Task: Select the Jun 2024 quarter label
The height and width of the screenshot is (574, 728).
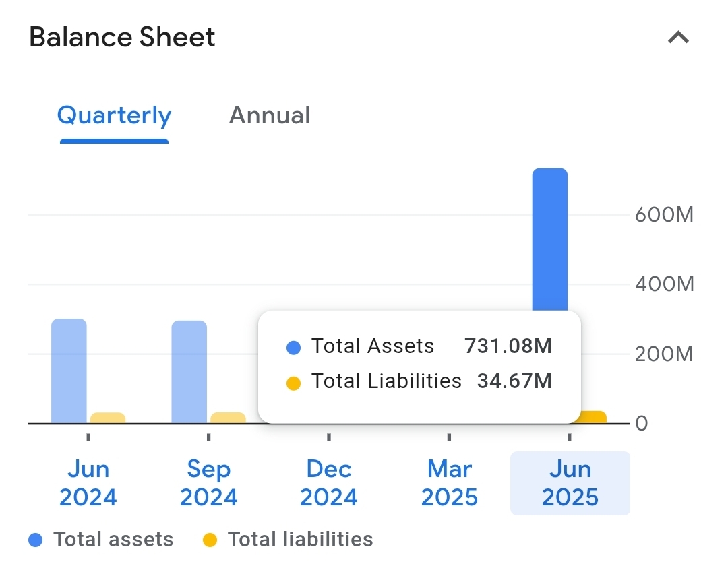Action: (88, 483)
